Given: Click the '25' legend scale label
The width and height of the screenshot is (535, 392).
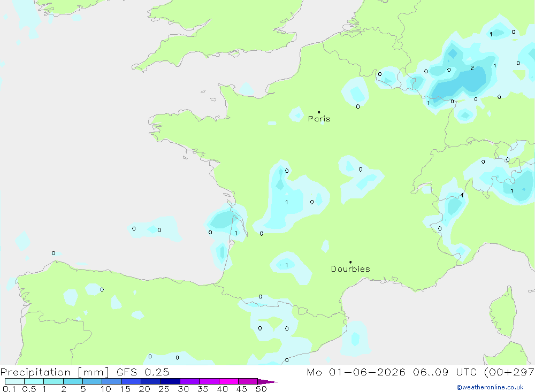Looking at the screenshot, I should coord(164,389).
